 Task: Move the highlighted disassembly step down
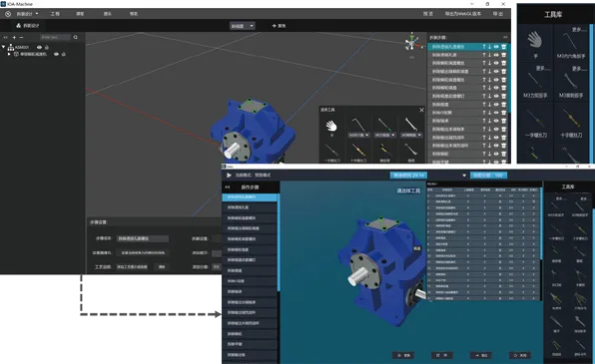click(489, 47)
